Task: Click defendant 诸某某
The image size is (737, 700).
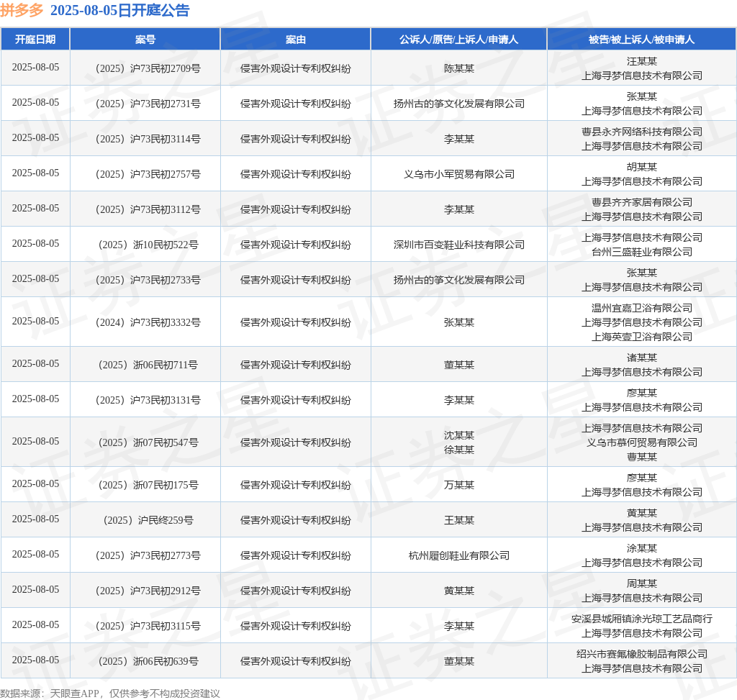Action: point(641,358)
